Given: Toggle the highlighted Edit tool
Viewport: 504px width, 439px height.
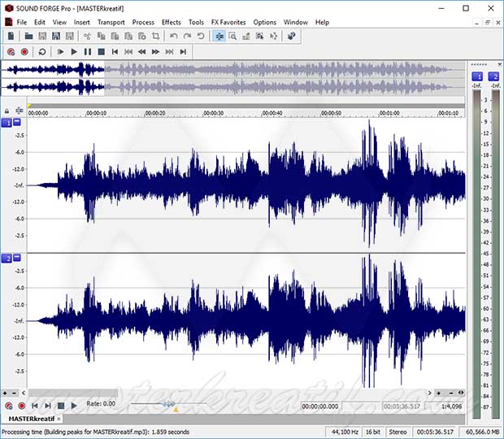Looking at the screenshot, I should click(219, 36).
